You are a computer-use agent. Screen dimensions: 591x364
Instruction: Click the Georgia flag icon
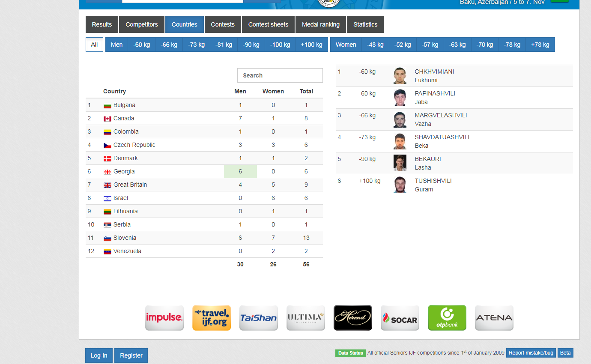pyautogui.click(x=107, y=172)
